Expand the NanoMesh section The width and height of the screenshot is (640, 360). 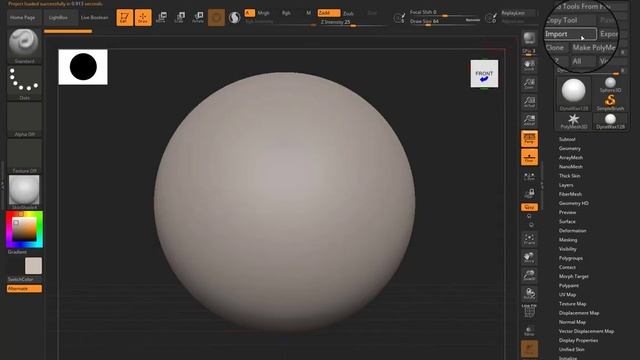click(571, 167)
